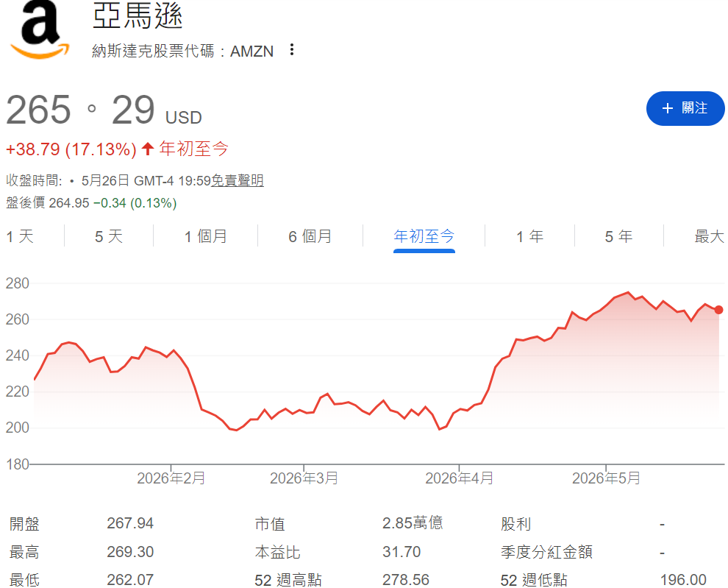The width and height of the screenshot is (728, 588).
Task: Open the 免責聲明 disclaimer link
Action: pos(238,180)
